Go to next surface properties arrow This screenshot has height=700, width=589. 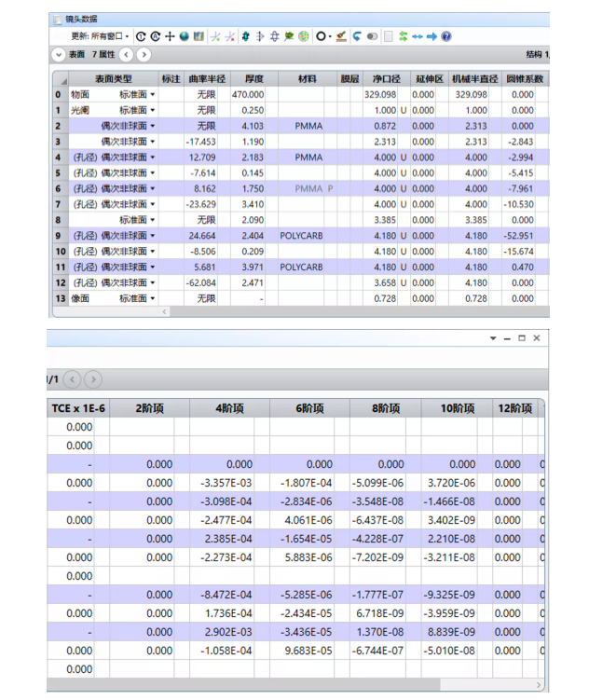[144, 55]
